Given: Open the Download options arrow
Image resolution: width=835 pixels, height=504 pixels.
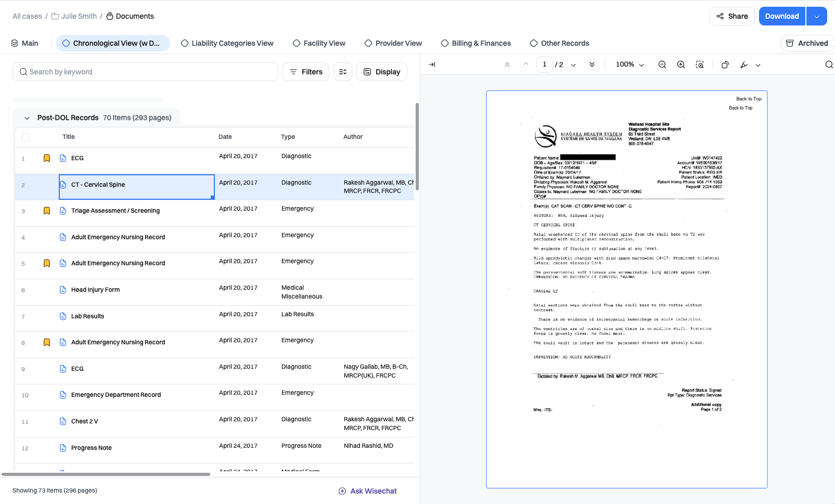Looking at the screenshot, I should coord(817,16).
